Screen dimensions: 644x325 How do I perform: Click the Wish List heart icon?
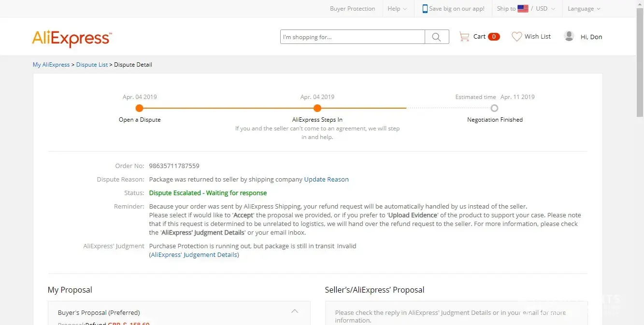point(516,37)
